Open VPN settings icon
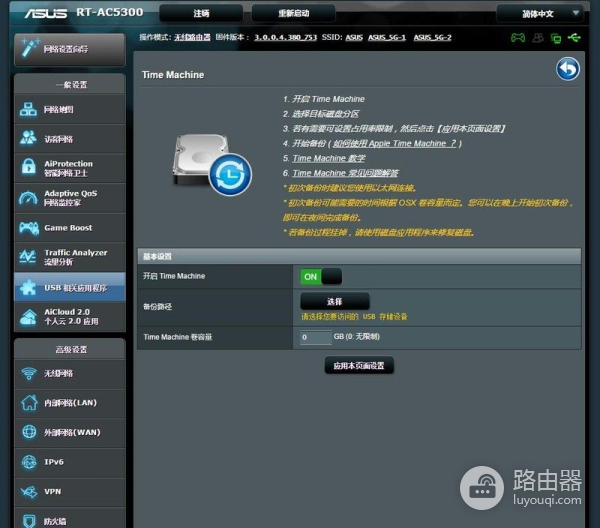Viewport: 600px width, 528px height. pos(29,491)
